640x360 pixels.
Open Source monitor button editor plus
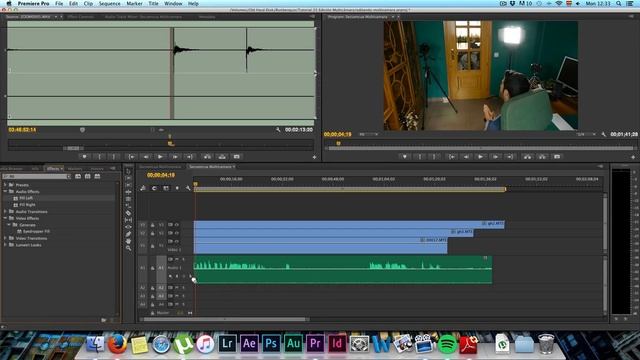[314, 157]
